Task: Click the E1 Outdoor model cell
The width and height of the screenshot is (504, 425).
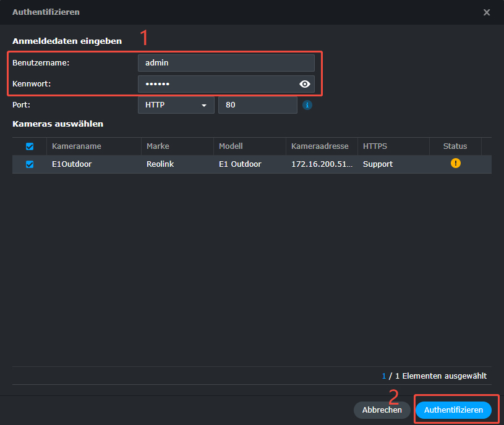Action: point(250,164)
